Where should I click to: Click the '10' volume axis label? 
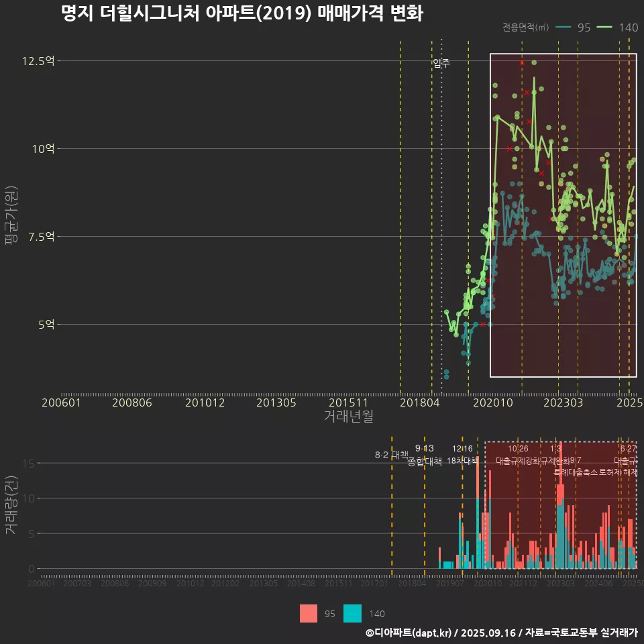click(29, 498)
